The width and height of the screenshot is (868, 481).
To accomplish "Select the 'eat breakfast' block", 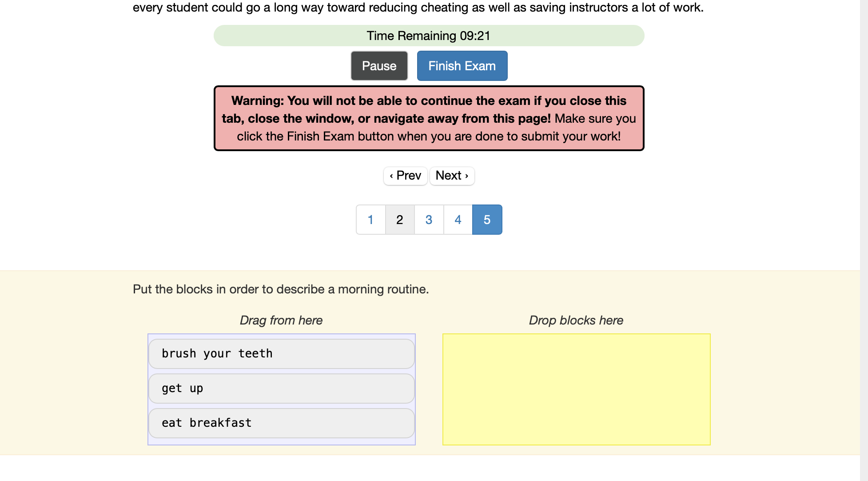I will click(x=282, y=423).
